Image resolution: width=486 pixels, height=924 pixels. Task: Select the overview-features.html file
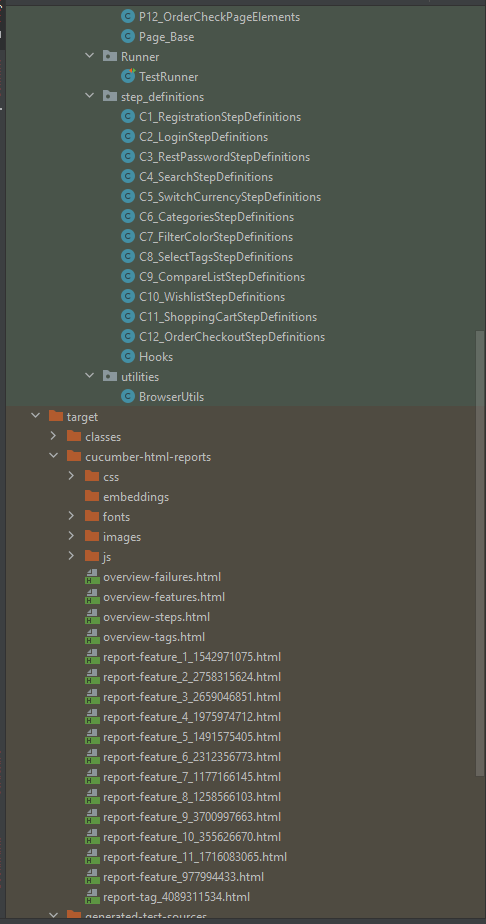(164, 597)
